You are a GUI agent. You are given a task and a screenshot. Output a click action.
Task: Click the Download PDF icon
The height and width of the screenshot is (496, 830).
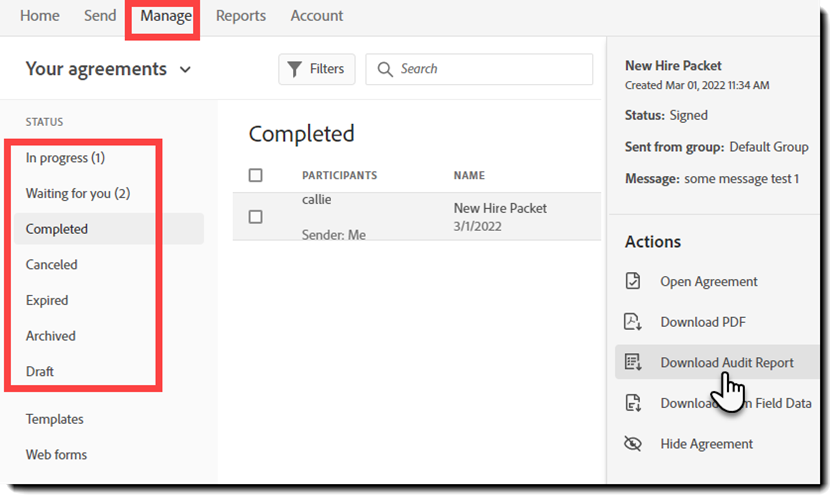(x=632, y=322)
